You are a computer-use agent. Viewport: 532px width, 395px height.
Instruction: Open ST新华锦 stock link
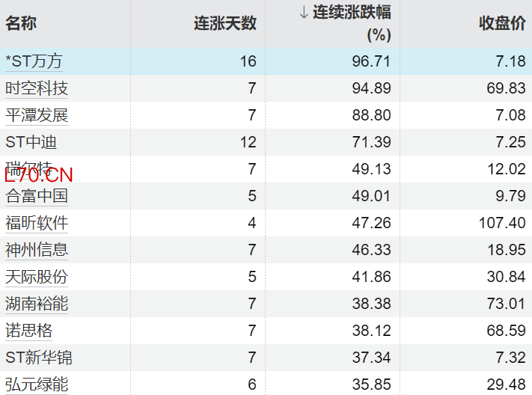39,358
